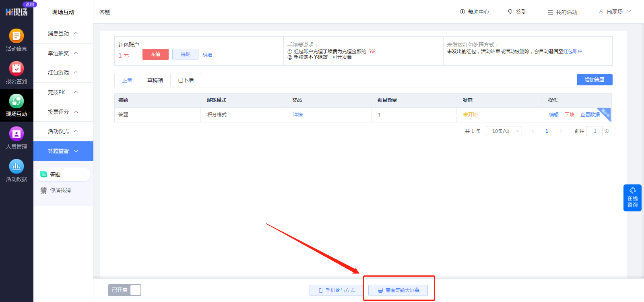This screenshot has width=644, height=302.
Task: Click the 在线咨询 headset widget
Action: [632, 198]
